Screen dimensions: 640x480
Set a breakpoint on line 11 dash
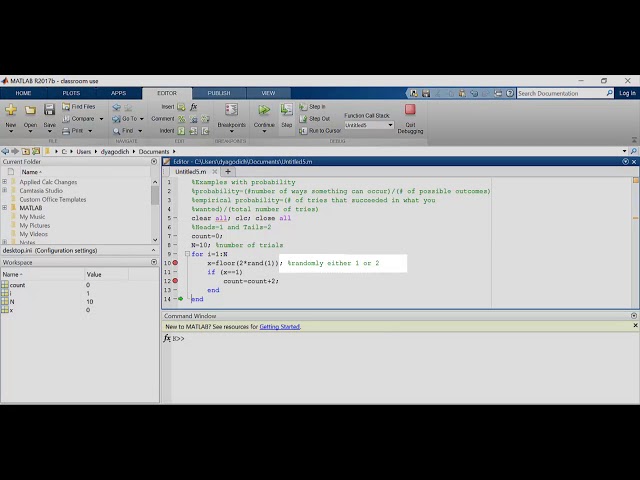coord(175,272)
